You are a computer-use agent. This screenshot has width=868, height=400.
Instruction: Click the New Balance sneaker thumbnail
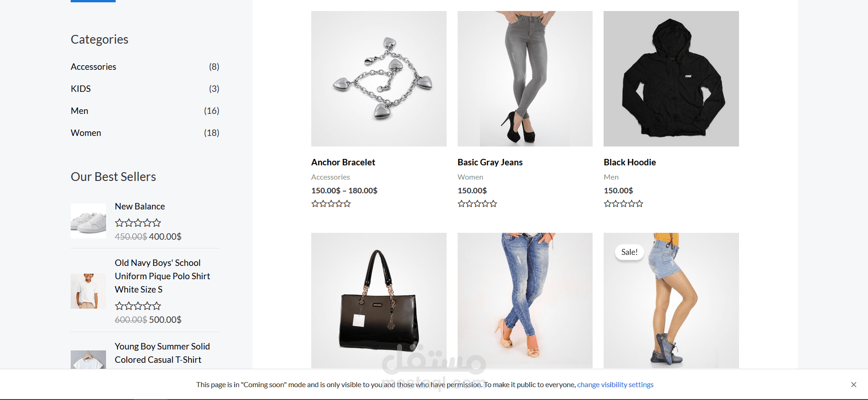pyautogui.click(x=88, y=221)
